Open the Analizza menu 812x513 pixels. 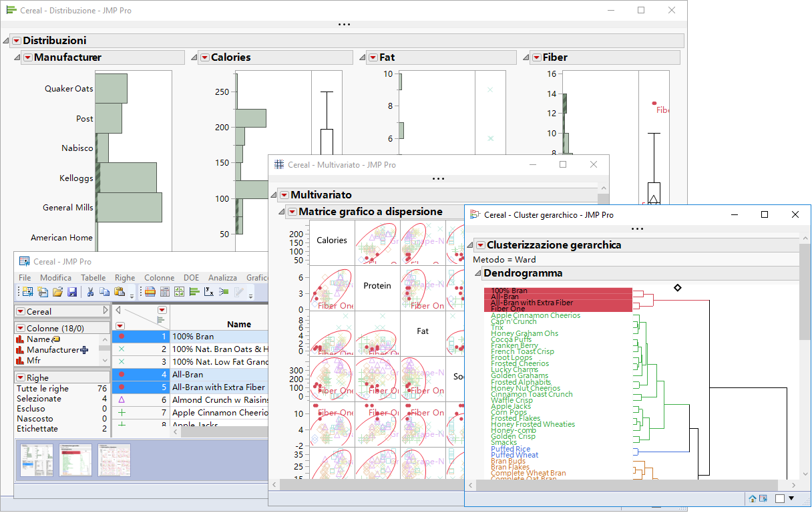point(222,277)
